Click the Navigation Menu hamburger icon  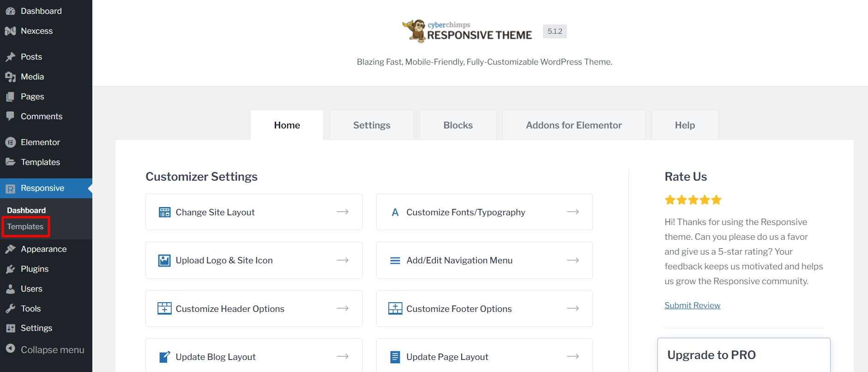(x=395, y=261)
